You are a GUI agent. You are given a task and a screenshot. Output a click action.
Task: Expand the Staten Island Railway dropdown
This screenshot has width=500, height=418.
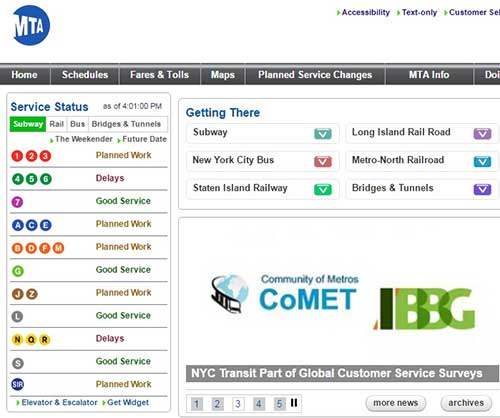pyautogui.click(x=322, y=190)
